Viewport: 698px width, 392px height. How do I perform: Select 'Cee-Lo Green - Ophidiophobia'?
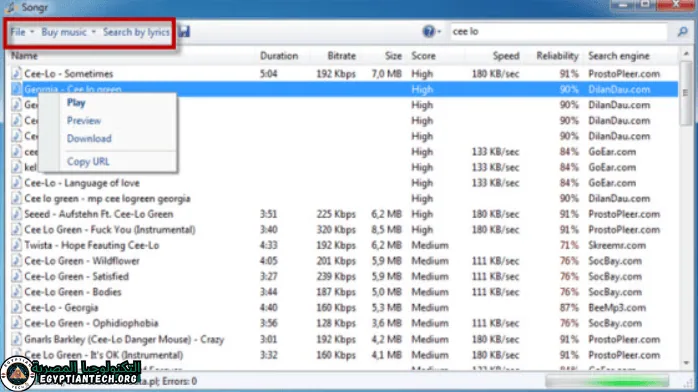(x=91, y=323)
